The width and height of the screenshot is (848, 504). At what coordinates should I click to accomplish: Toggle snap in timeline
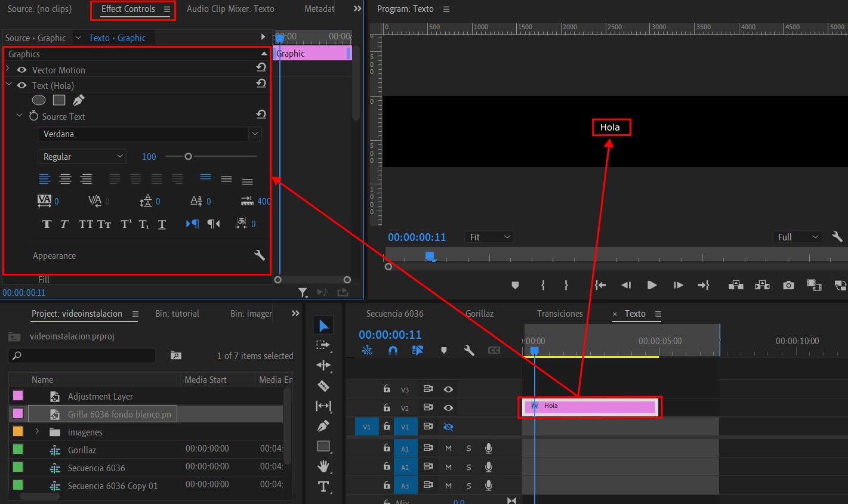[392, 350]
